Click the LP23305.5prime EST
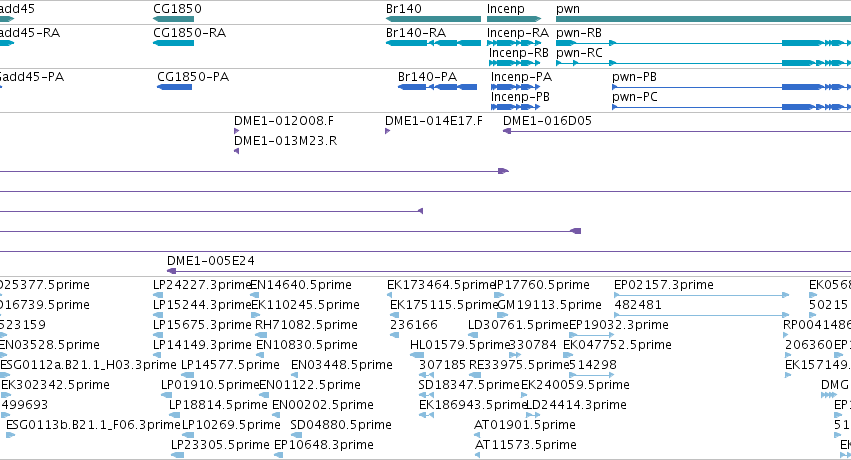Image resolution: width=851 pixels, height=460 pixels. (177, 456)
